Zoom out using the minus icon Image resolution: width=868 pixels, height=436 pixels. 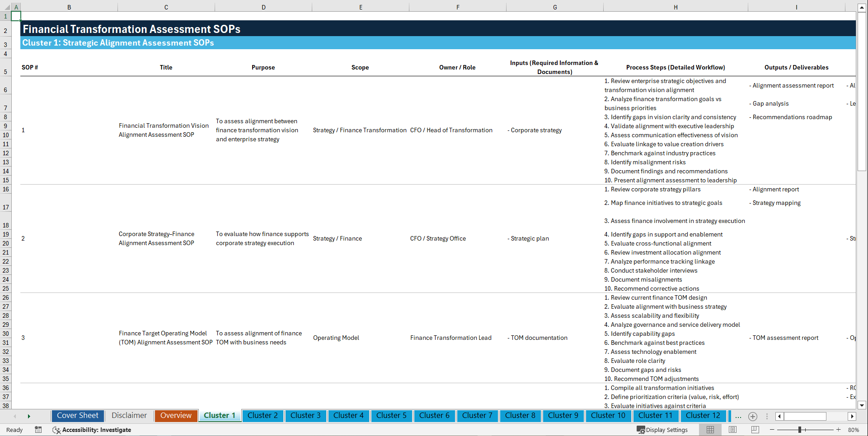coord(773,430)
